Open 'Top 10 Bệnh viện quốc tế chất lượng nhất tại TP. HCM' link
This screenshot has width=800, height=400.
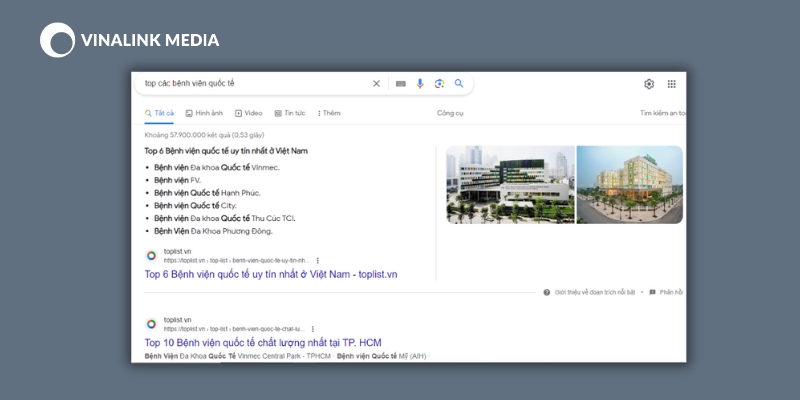[x=263, y=343]
